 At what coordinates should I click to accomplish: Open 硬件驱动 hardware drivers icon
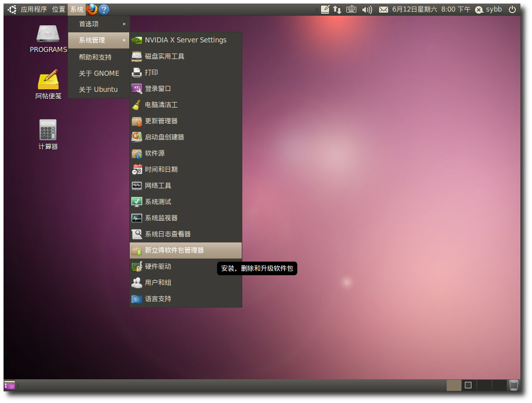[137, 267]
